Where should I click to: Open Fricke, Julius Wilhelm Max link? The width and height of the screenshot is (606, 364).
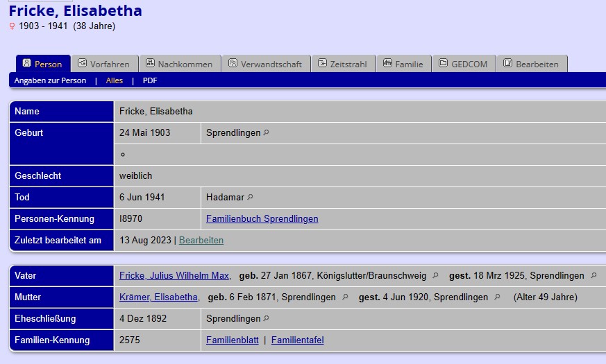[x=175, y=276]
